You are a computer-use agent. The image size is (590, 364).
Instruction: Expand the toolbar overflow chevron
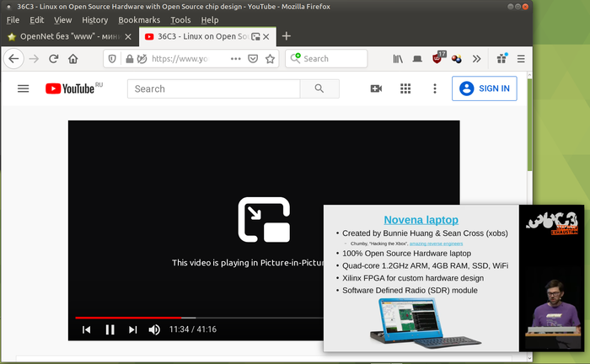476,59
